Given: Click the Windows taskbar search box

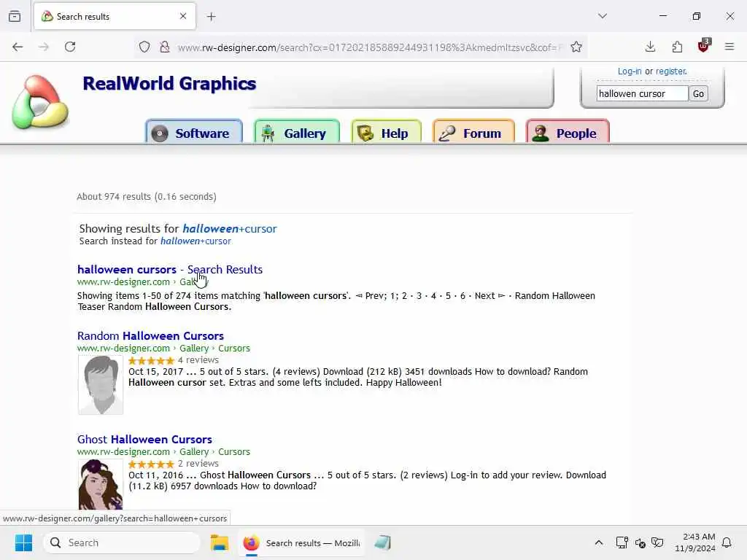Looking at the screenshot, I should click(x=122, y=542).
